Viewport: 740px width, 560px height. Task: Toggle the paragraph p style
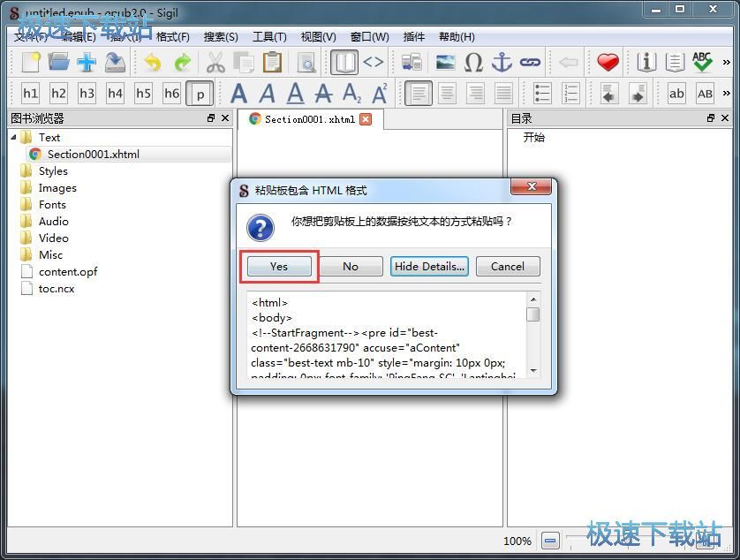pyautogui.click(x=200, y=94)
